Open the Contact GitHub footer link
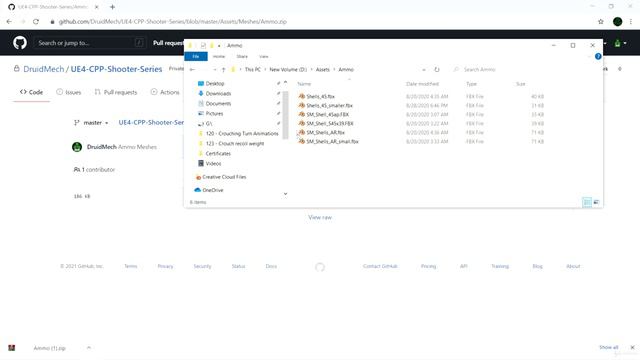This screenshot has height=360, width=640. tap(380, 266)
